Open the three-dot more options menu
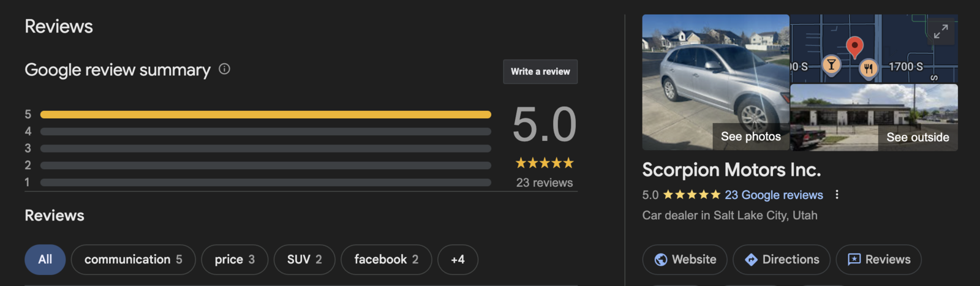The width and height of the screenshot is (980, 286). [837, 195]
